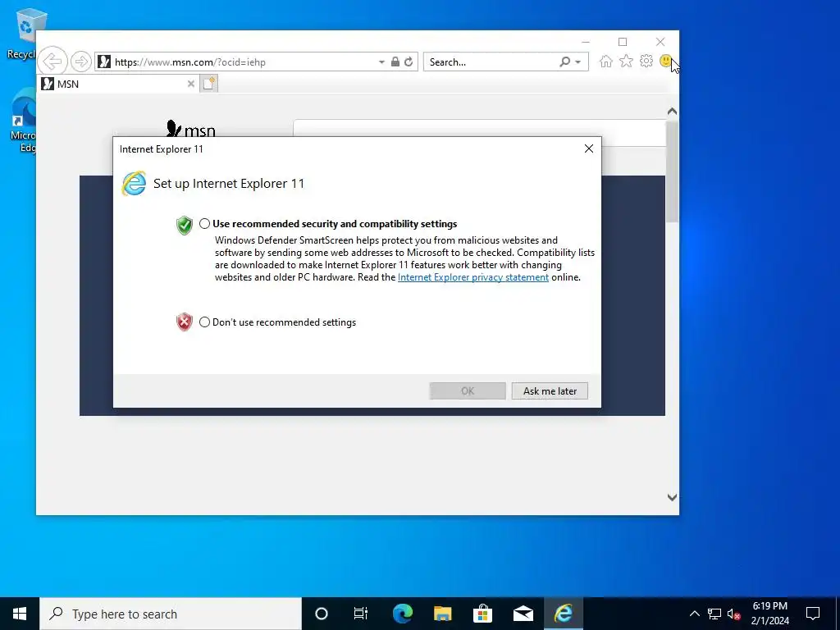Launch Microsoft Edge from the taskbar
Screen dimensions: 840x630
tap(402, 614)
